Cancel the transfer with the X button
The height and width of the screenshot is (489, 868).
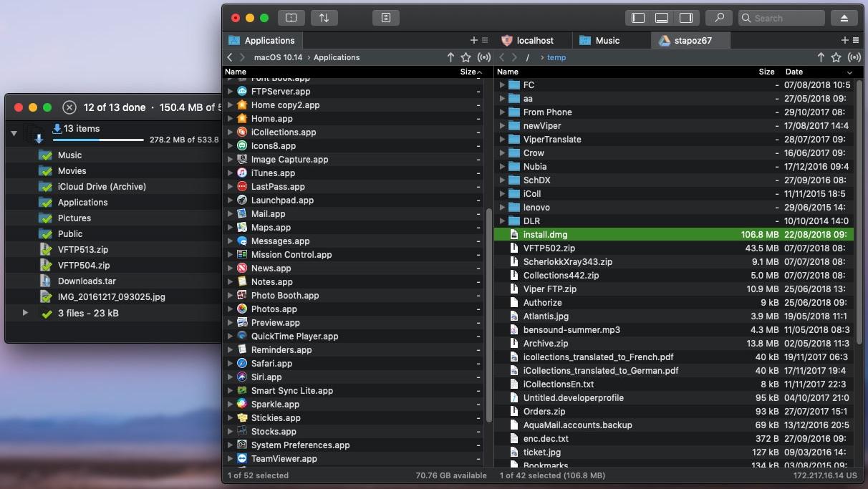tap(69, 107)
